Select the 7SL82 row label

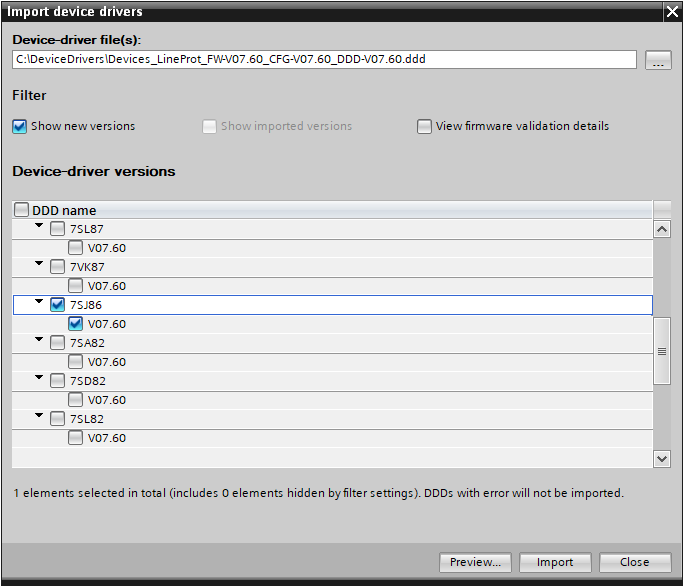87,419
